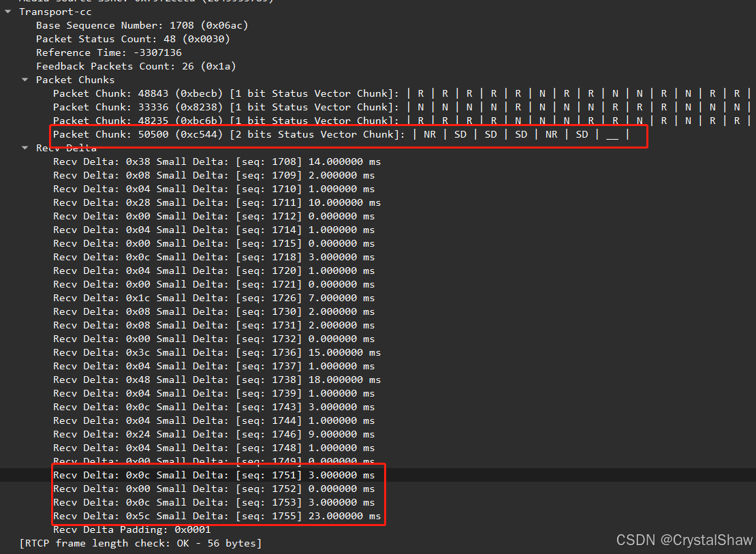Select Recv Delta row for seq 1709

[x=214, y=175]
